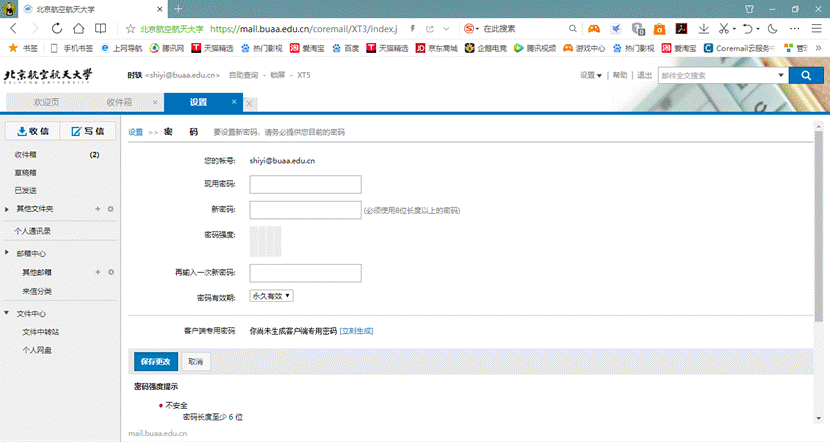The height and width of the screenshot is (442, 830).
Task: Click the 收信 receive mail button
Action: pyautogui.click(x=32, y=131)
